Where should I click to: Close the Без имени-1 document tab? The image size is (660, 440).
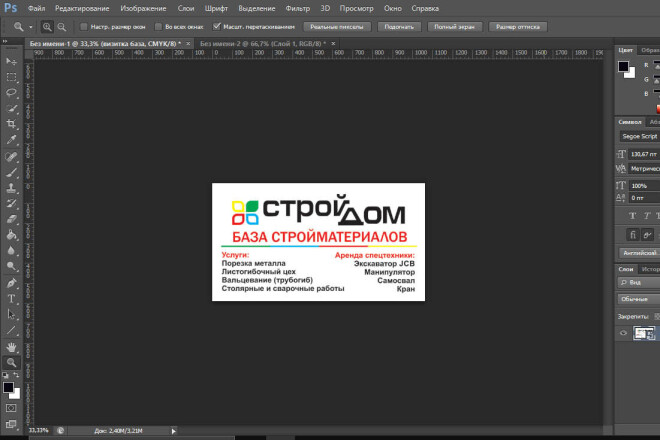[188, 43]
